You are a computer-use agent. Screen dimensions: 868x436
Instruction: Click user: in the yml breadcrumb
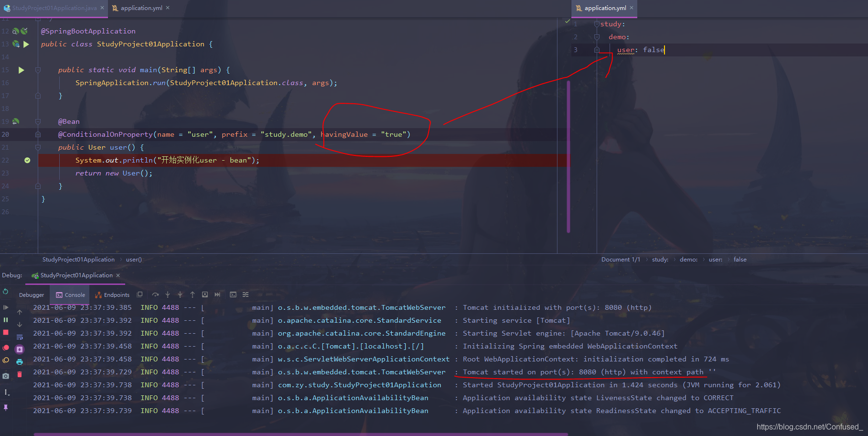coord(716,260)
